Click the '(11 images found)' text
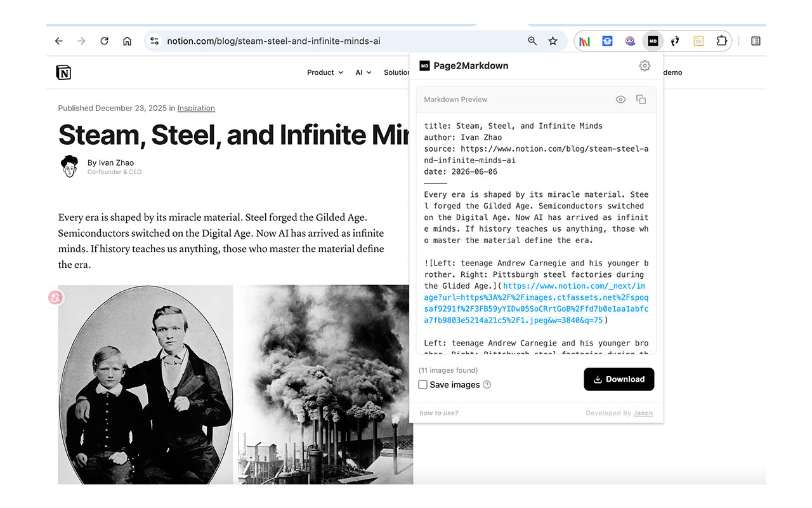This screenshot has width=812, height=508. [448, 370]
